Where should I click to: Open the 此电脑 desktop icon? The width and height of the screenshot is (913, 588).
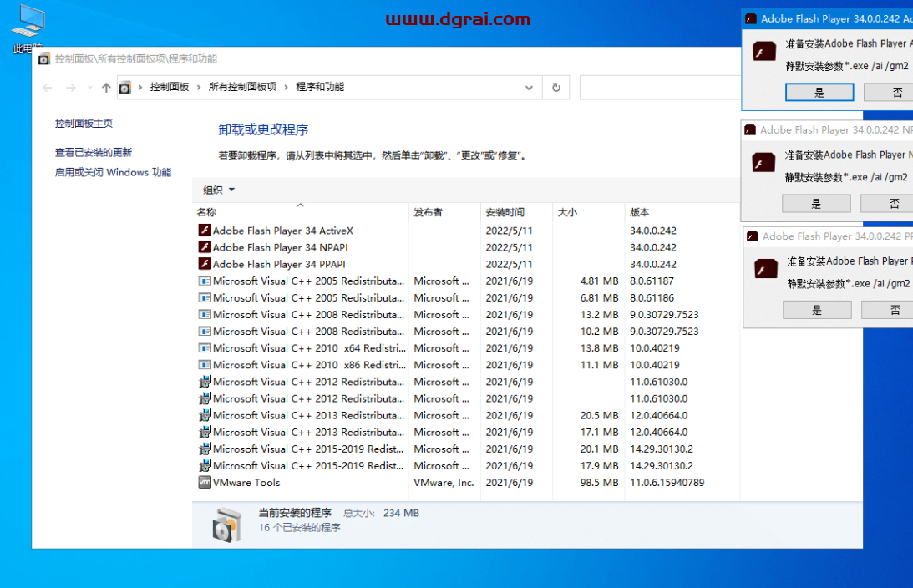pos(28,28)
